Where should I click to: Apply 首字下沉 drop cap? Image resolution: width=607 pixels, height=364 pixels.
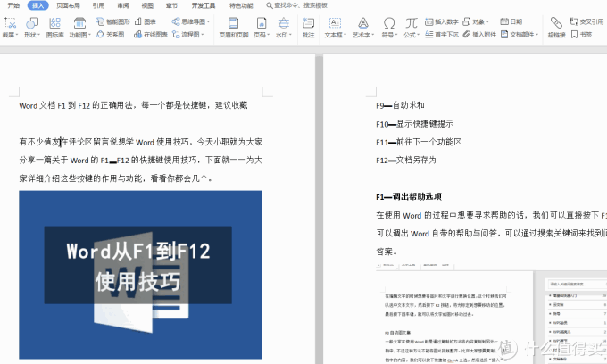[442, 35]
